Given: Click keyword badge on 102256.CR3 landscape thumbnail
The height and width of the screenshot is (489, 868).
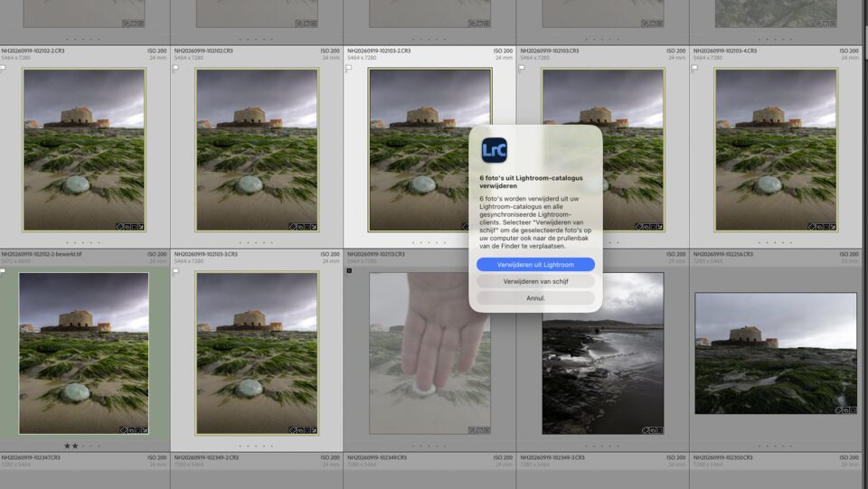Looking at the screenshot, I should pyautogui.click(x=839, y=409).
